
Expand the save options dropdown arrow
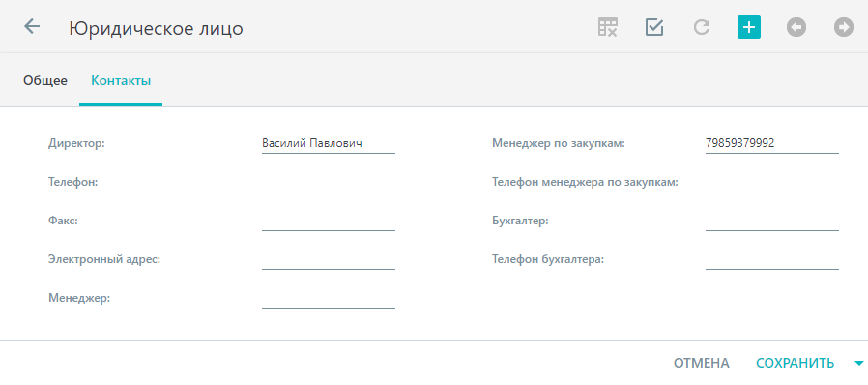pyautogui.click(x=858, y=364)
